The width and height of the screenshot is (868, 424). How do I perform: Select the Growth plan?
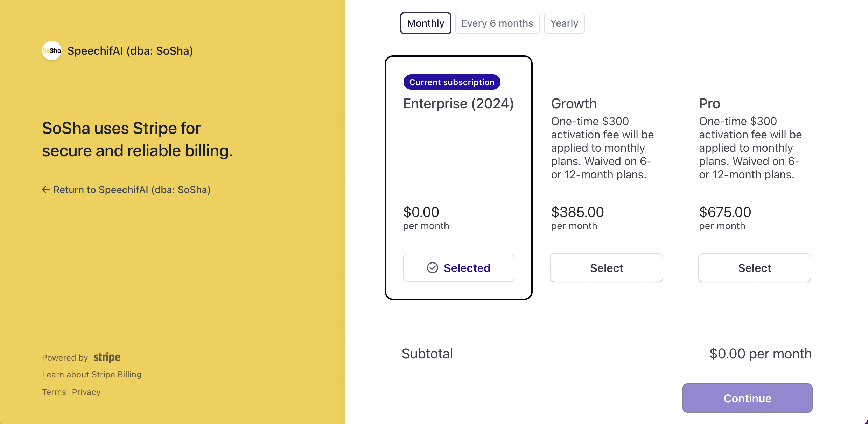coord(607,268)
